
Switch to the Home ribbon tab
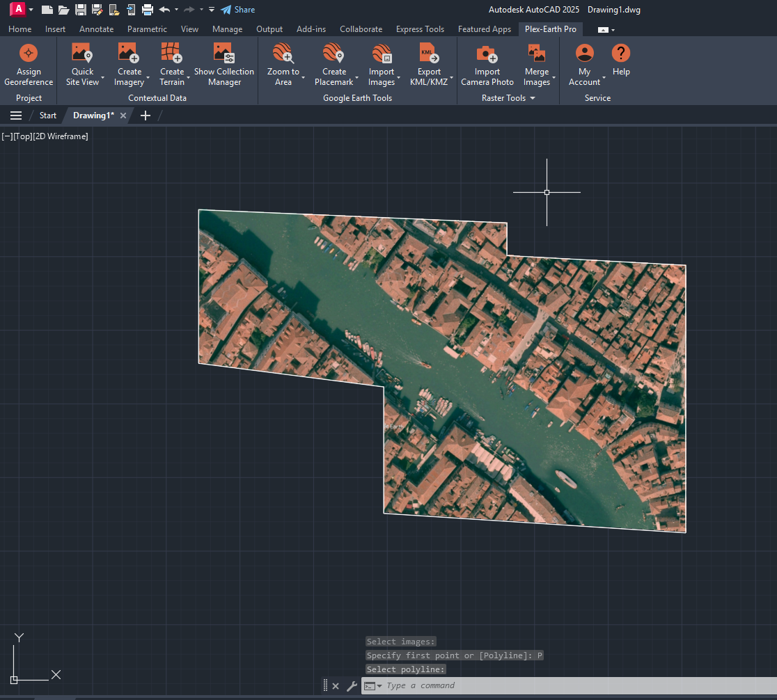coord(19,29)
